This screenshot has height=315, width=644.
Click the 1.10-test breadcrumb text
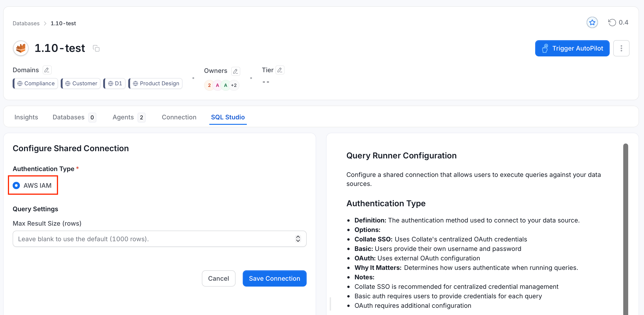tap(63, 23)
